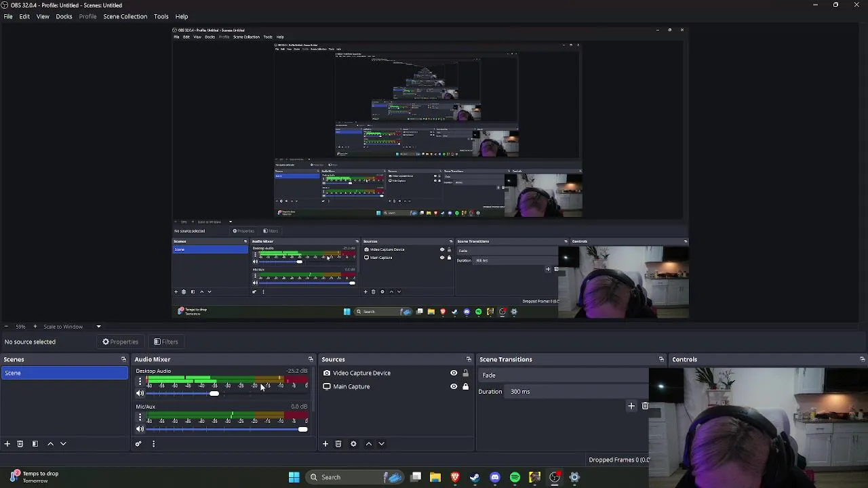Image resolution: width=868 pixels, height=488 pixels.
Task: Click the Properties button
Action: 120,342
